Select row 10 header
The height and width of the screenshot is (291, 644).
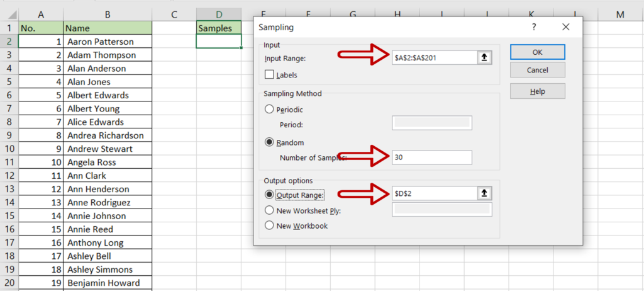tap(9, 149)
